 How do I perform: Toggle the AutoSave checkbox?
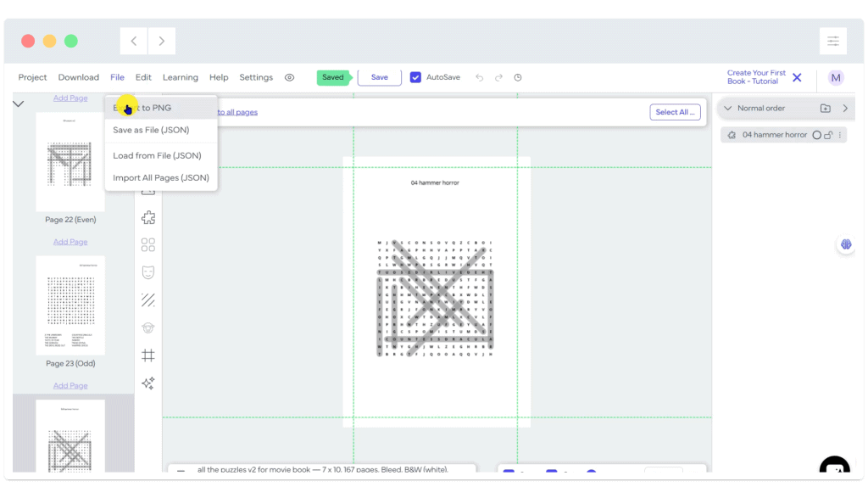(x=415, y=77)
